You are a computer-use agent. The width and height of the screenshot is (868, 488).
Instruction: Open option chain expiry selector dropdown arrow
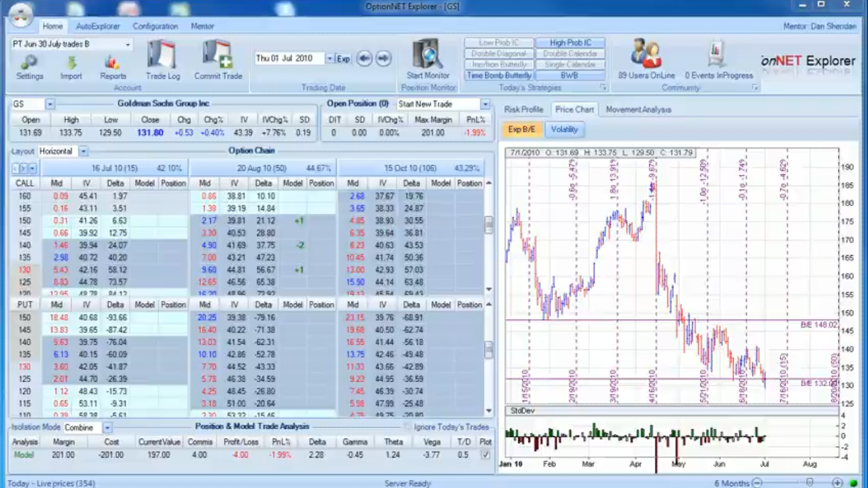pos(33,168)
